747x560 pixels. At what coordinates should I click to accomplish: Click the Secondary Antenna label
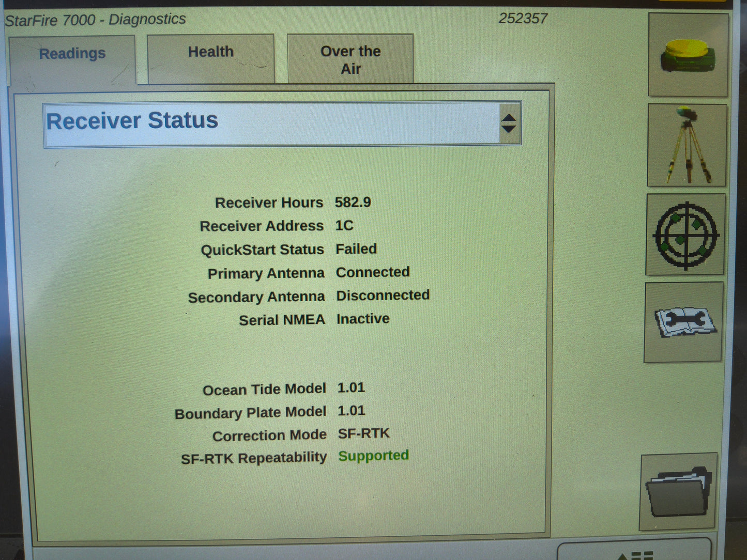click(x=256, y=298)
